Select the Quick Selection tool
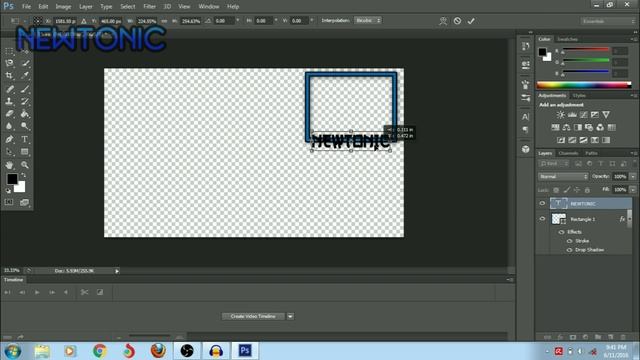 coord(25,63)
